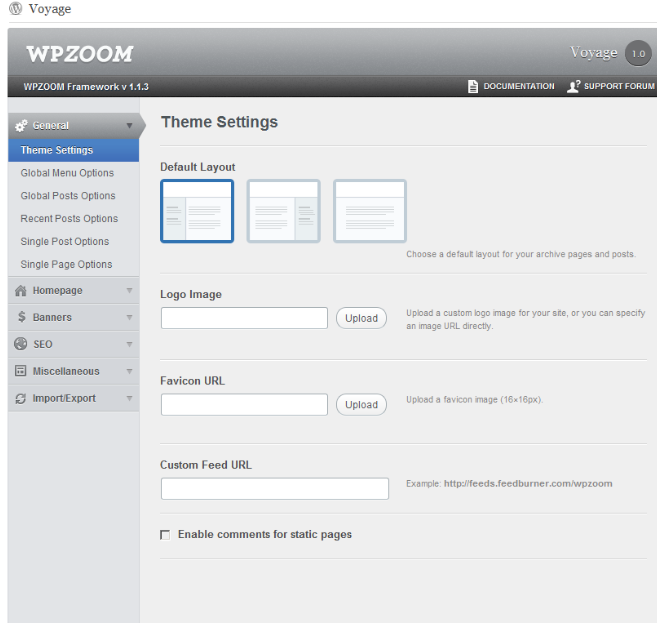Viewport: 657px width, 623px height.
Task: Focus the Custom Feed URL input field
Action: tap(275, 489)
